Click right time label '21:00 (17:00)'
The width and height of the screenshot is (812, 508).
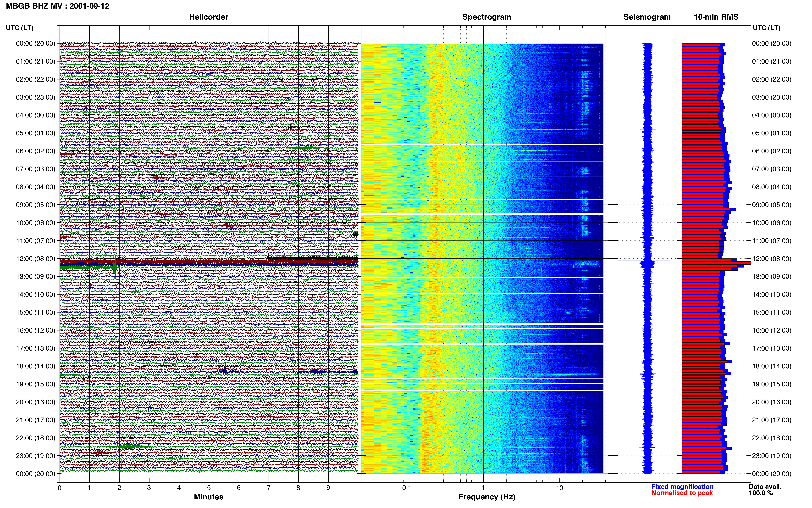pos(772,420)
